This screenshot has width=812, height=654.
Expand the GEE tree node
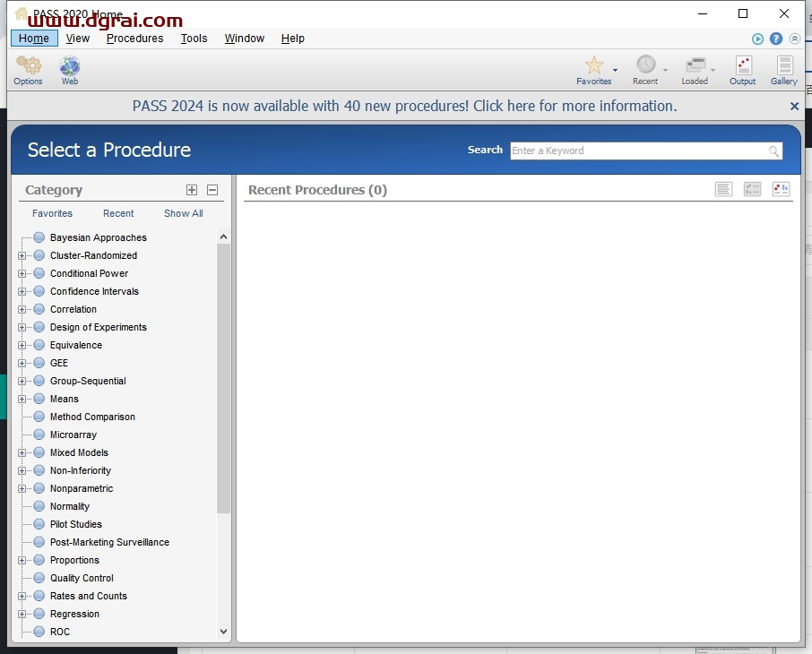22,364
